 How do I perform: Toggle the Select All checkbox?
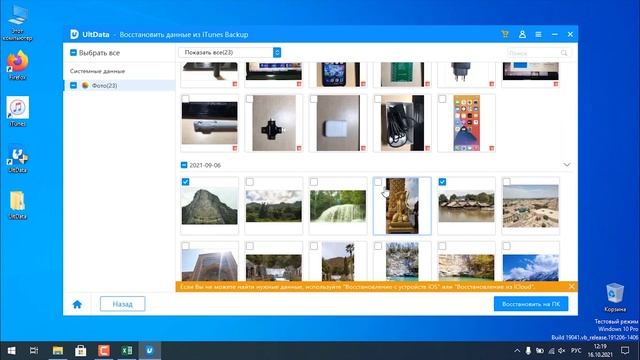(73, 53)
